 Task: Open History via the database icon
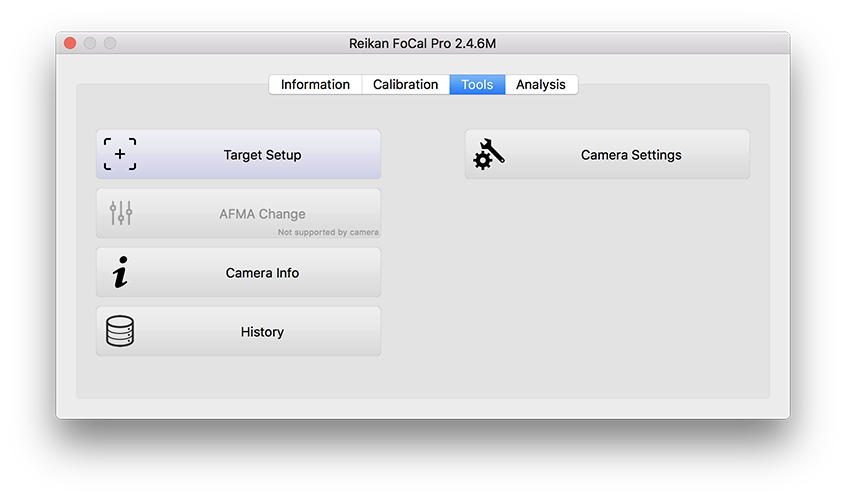[x=120, y=331]
